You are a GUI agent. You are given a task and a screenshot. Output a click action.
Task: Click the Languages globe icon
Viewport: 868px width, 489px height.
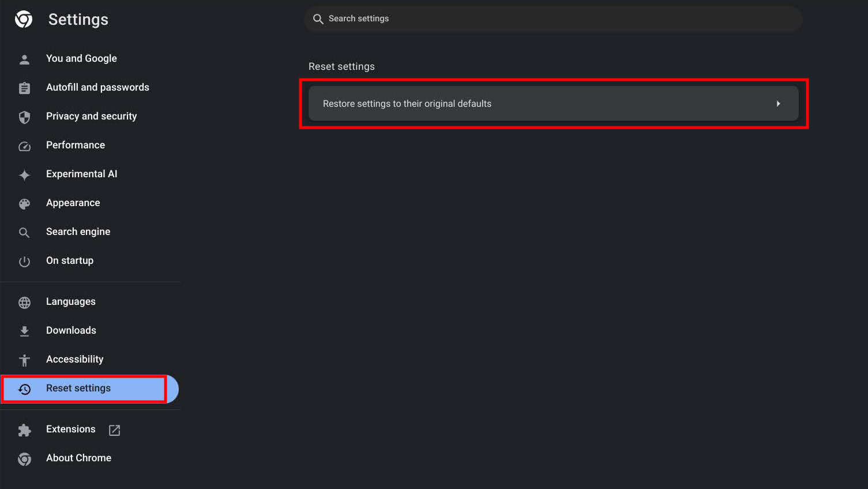click(x=24, y=303)
